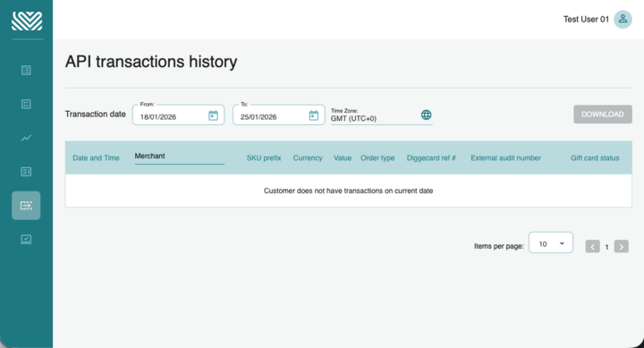The width and height of the screenshot is (644, 348).
Task: Click the Transaction date label
Action: pos(96,115)
